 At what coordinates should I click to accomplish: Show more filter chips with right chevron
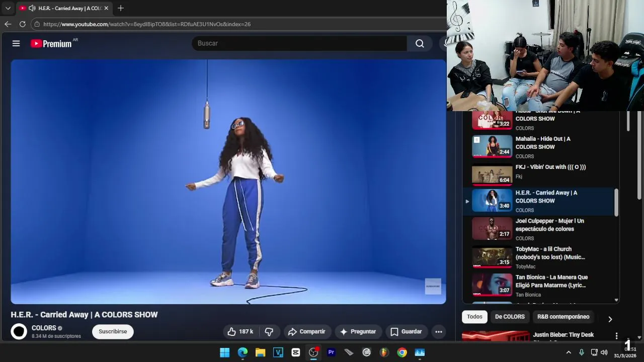pos(610,319)
